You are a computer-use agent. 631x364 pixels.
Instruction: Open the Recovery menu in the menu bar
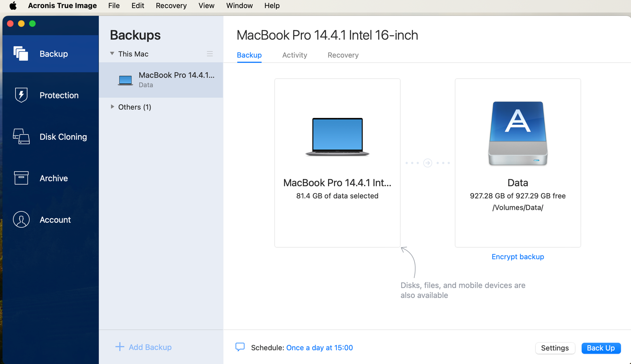coord(171,6)
